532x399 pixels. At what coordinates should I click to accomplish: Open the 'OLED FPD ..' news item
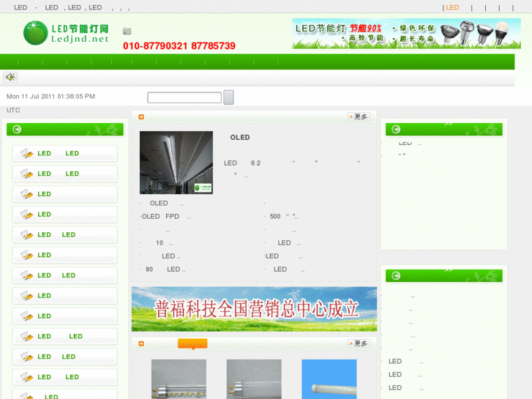(166, 216)
